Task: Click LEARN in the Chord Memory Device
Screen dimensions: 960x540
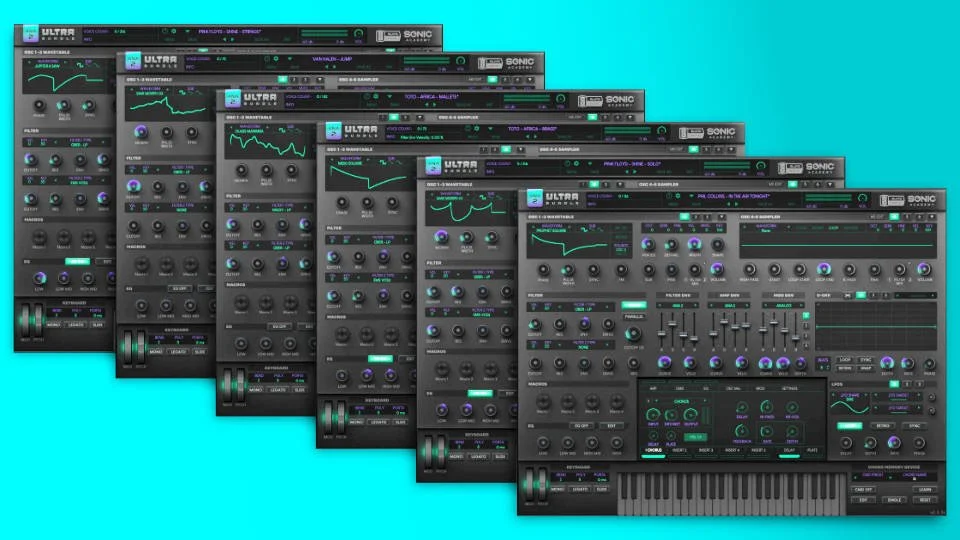Action: pyautogui.click(x=924, y=489)
